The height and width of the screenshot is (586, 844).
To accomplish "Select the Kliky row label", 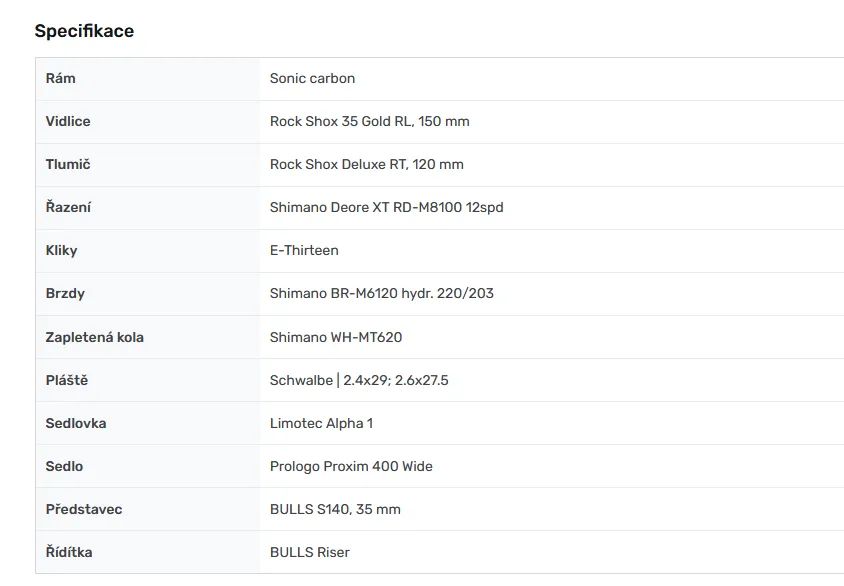I will (61, 250).
